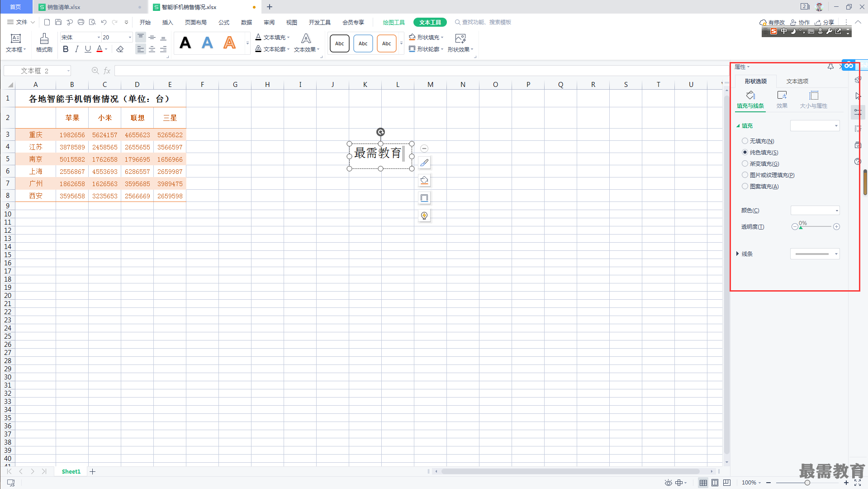This screenshot has width=868, height=489.
Task: Click the rotate handle above the text box
Action: 381,132
